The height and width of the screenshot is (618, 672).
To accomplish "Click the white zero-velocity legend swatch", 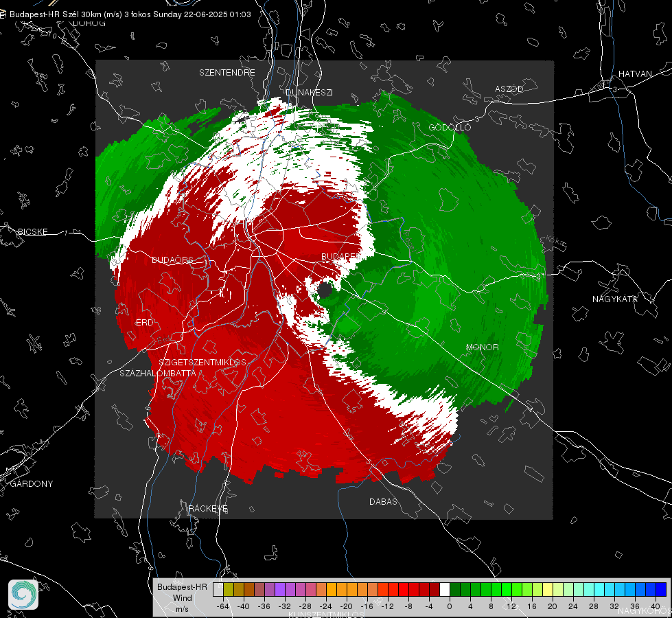I will 445,589.
